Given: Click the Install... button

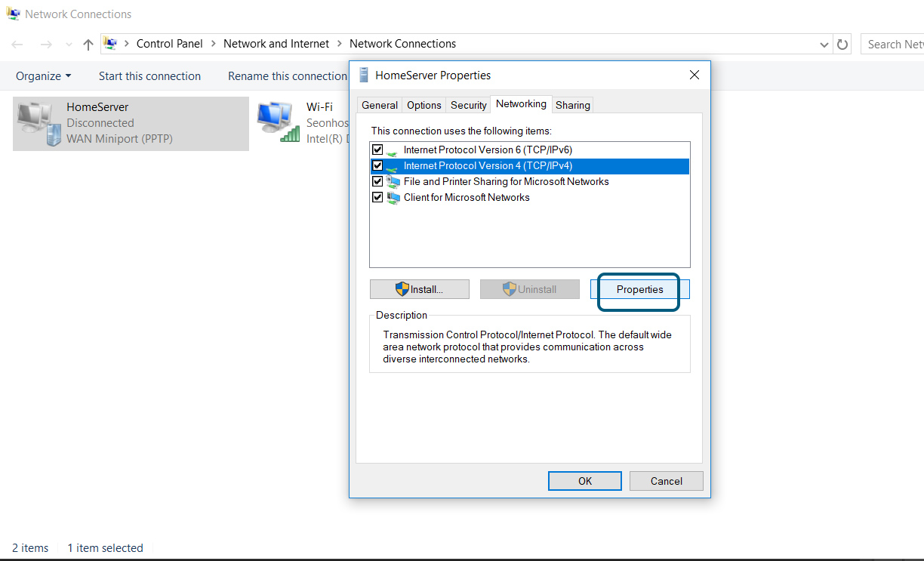Looking at the screenshot, I should [x=420, y=289].
